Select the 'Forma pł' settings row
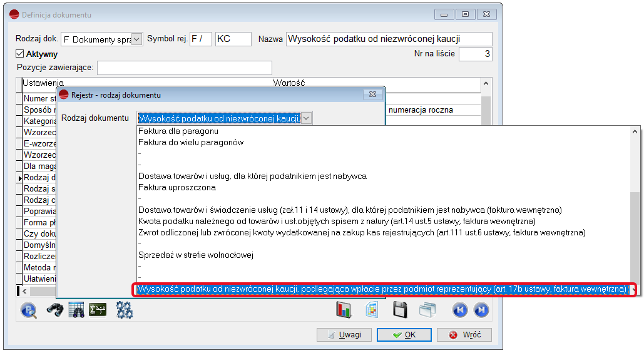 (x=39, y=222)
